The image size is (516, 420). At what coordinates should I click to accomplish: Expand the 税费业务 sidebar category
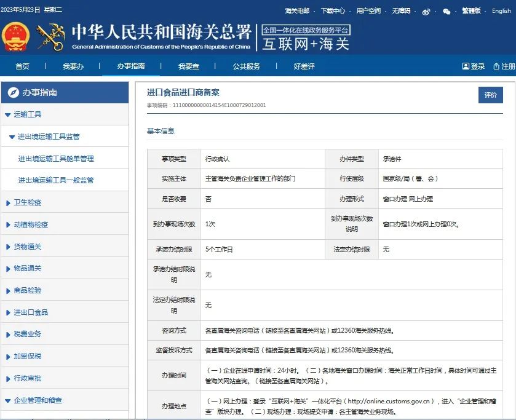8,335
